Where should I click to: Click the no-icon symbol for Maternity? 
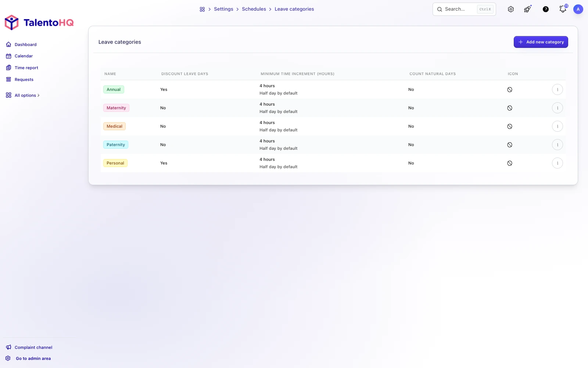pyautogui.click(x=510, y=108)
